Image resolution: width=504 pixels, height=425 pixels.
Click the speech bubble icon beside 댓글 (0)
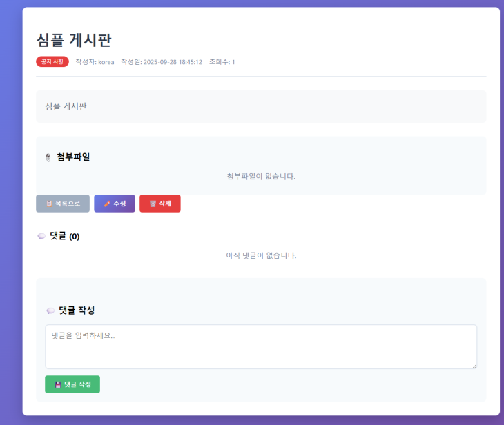41,236
